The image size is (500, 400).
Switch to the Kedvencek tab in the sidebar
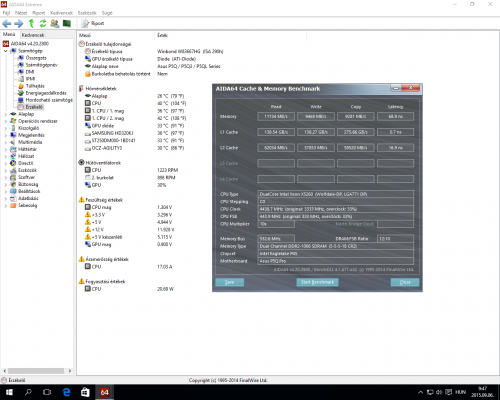tap(33, 35)
